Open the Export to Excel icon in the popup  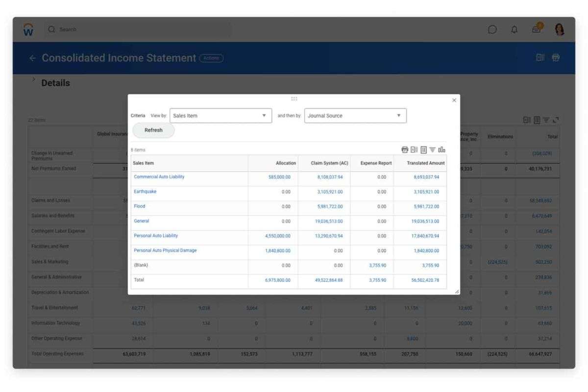[x=414, y=150]
